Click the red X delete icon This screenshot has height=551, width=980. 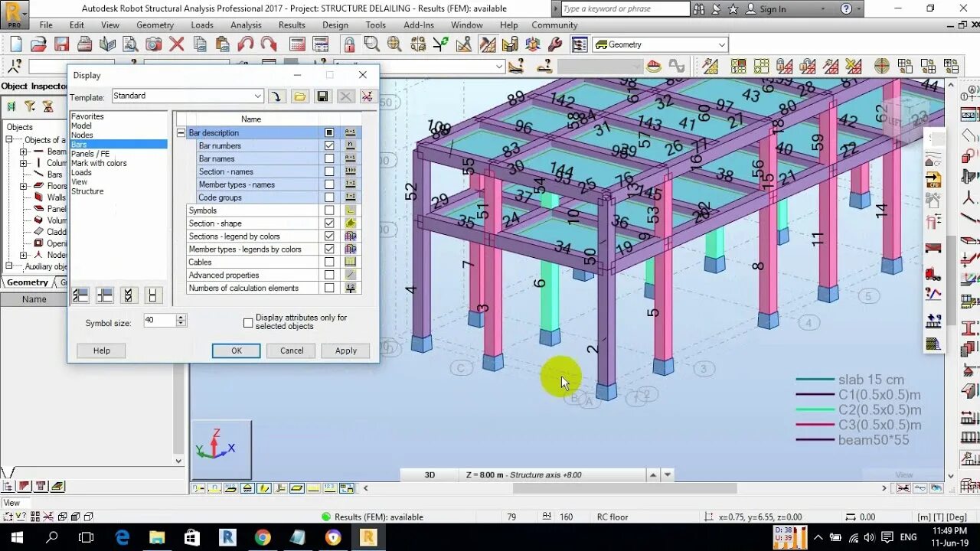pos(177,44)
